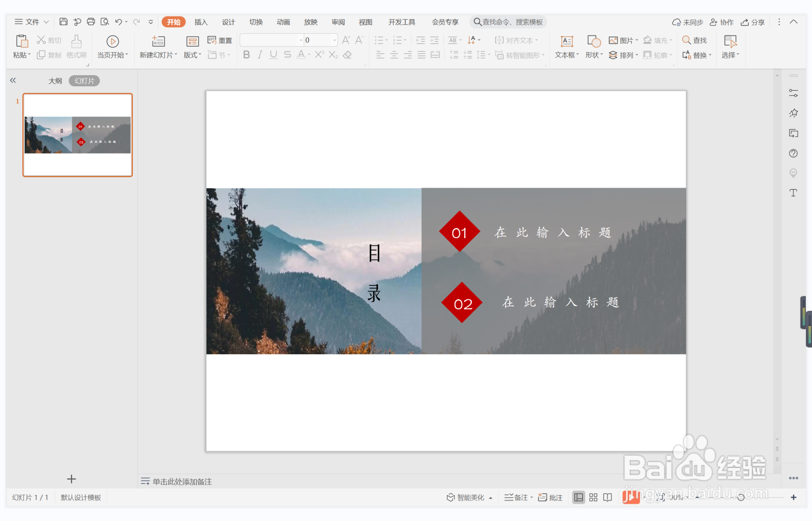Click the Shapes (形状) icon

tap(594, 41)
